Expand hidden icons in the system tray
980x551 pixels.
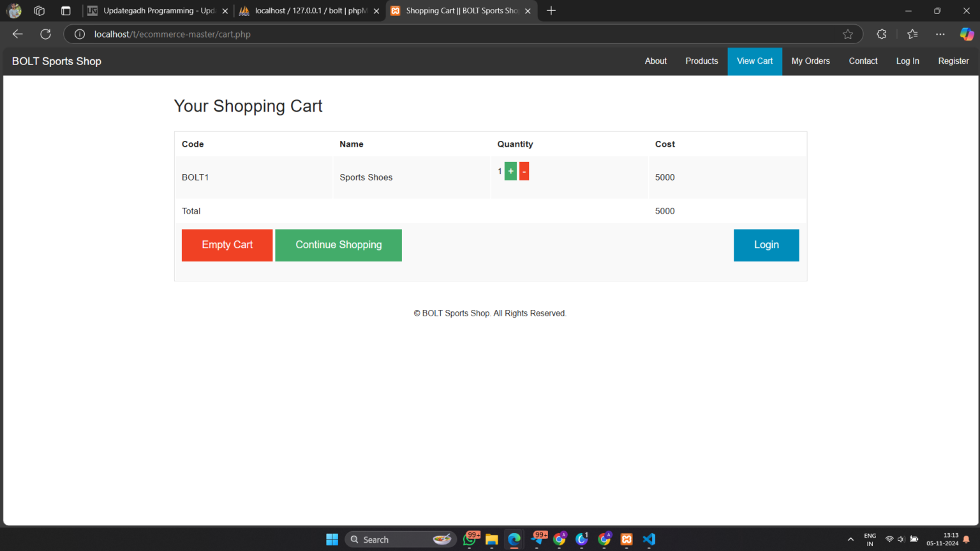coord(850,539)
